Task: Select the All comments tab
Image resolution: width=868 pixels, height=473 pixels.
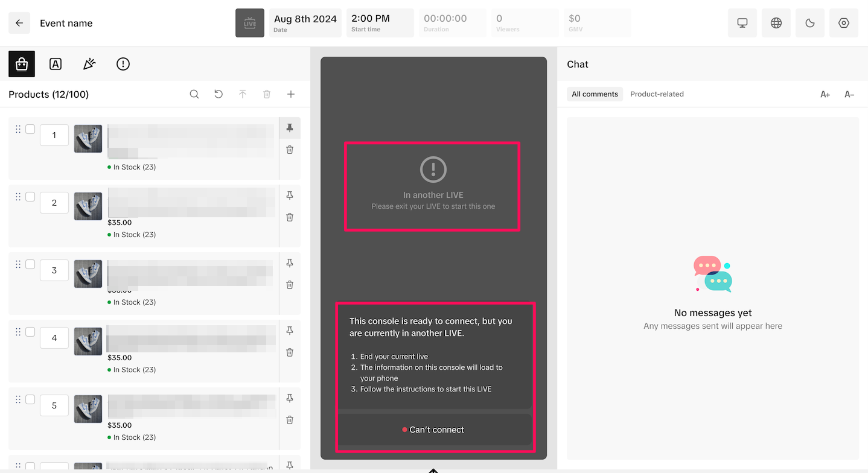Action: (595, 94)
